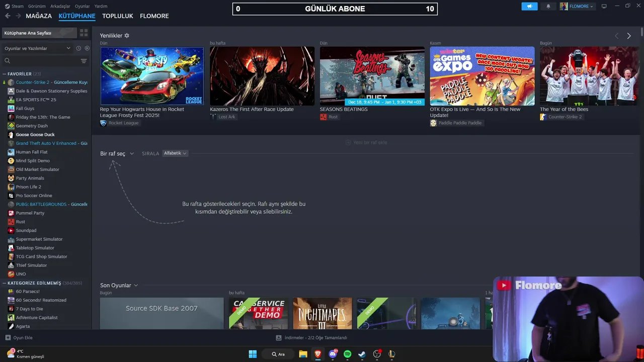Screen dimensions: 644x362
Task: Open the Brave browser taskbar icon
Action: coord(317,354)
